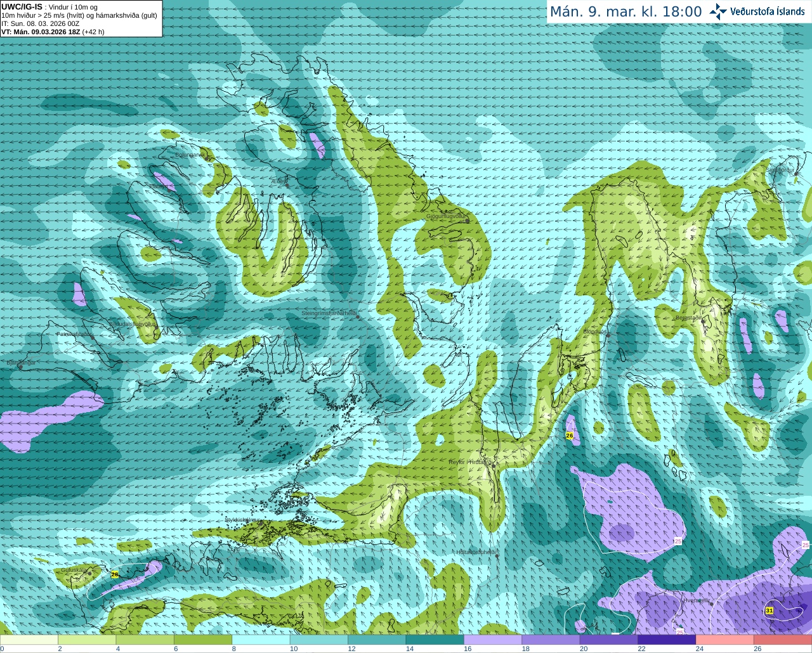Click the 4–6 m/s legend swatch
This screenshot has height=653, width=812.
[x=145, y=640]
